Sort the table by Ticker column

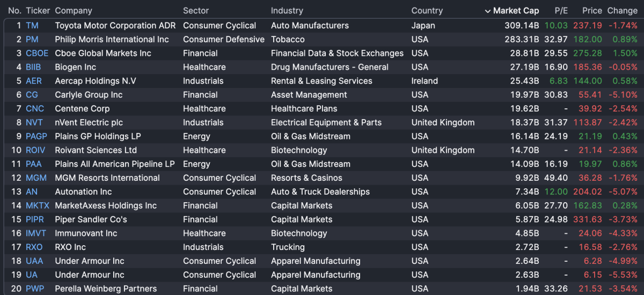(38, 11)
